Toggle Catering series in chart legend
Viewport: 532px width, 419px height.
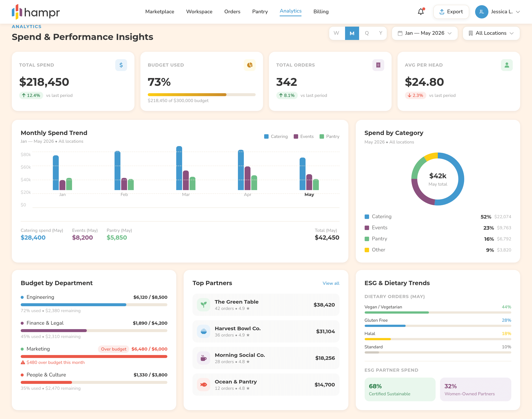276,136
